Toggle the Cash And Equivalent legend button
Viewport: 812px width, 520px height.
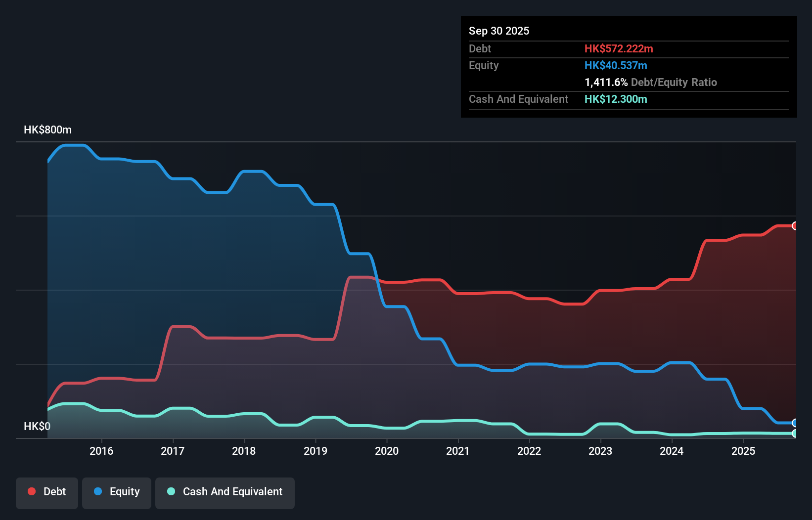(x=225, y=493)
